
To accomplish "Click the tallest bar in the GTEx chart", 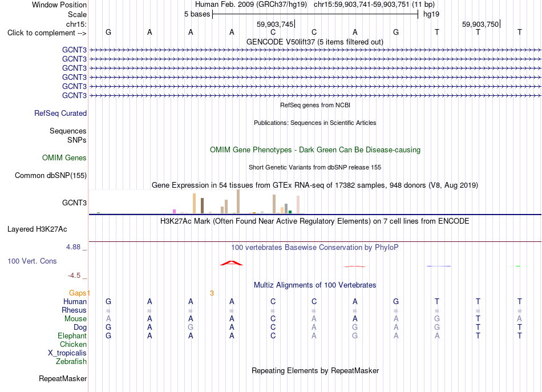I will 238,201.
